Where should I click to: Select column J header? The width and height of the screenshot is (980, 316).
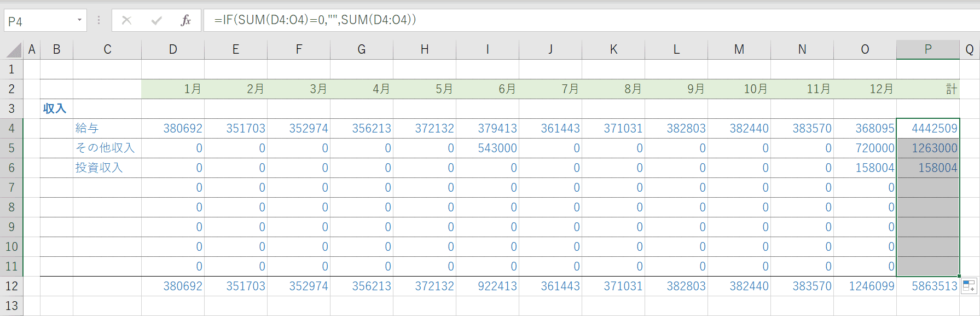click(550, 50)
